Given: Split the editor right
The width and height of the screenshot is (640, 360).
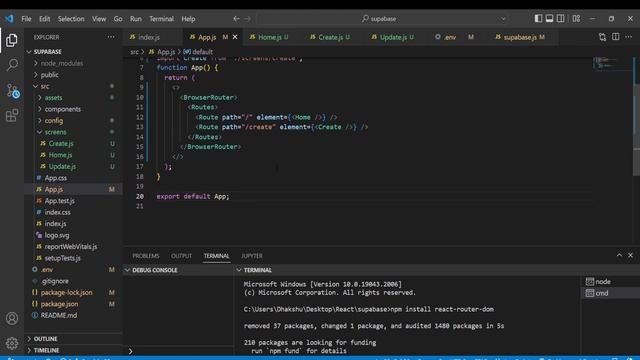Looking at the screenshot, I should [616, 37].
